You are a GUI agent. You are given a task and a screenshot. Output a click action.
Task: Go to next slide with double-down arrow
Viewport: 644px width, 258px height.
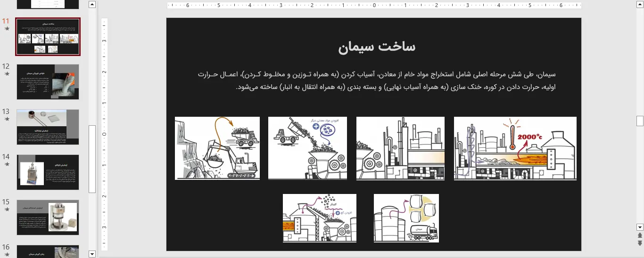point(640,243)
